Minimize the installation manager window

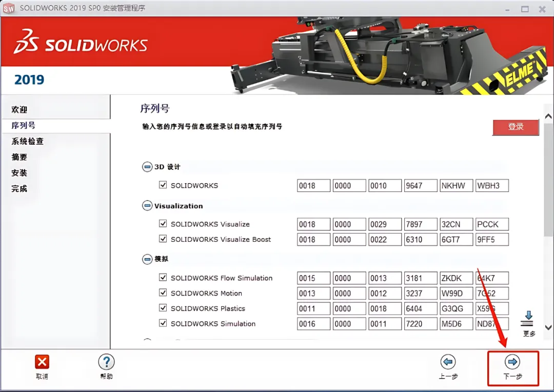pos(508,9)
